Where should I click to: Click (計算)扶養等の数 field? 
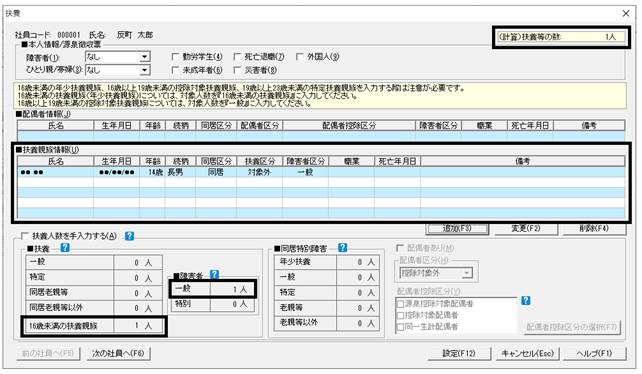pyautogui.click(x=561, y=37)
